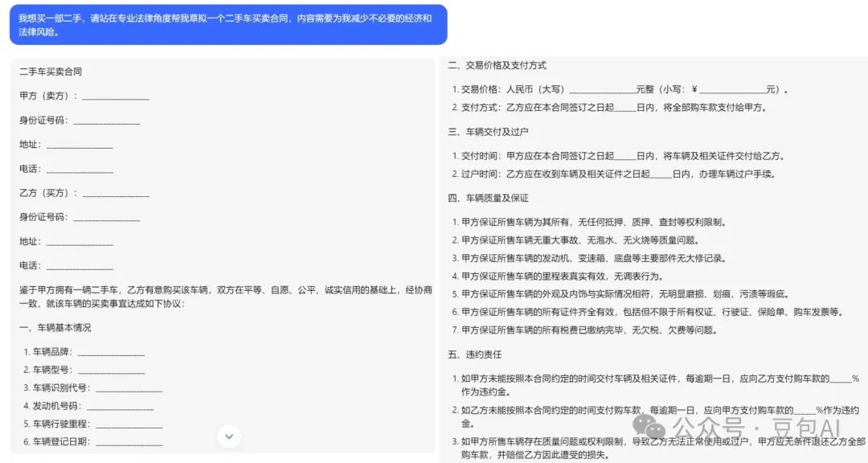868x463 pixels.
Task: Click the clause about 无任何抵押、质押、查封
Action: point(589,222)
